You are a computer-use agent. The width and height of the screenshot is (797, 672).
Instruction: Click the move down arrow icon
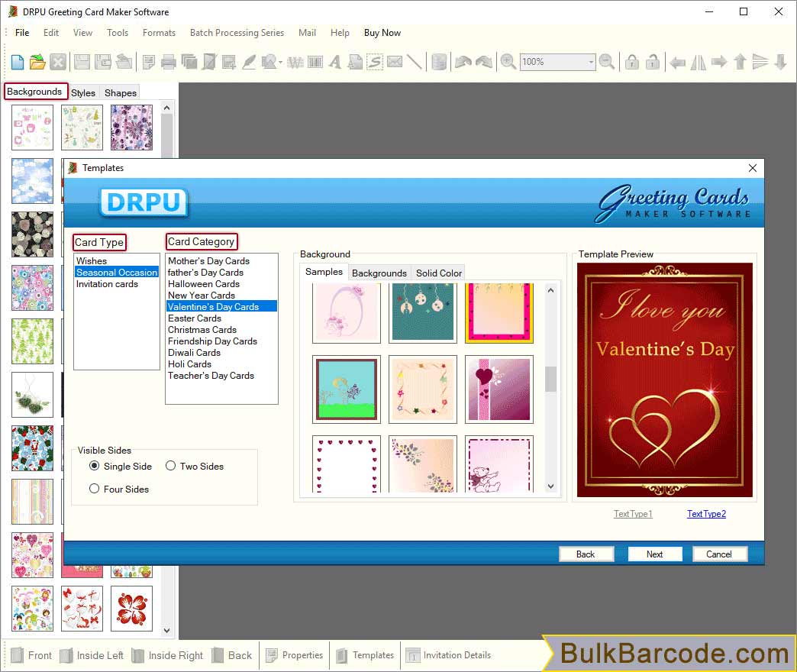781,62
